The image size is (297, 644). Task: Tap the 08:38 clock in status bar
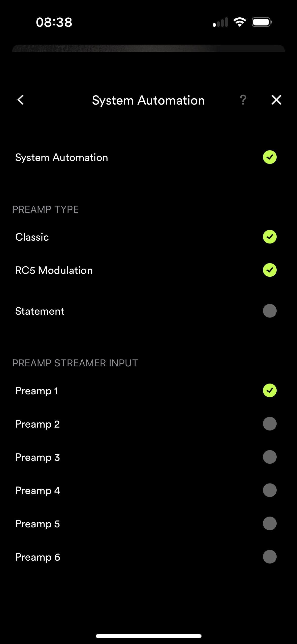(54, 22)
